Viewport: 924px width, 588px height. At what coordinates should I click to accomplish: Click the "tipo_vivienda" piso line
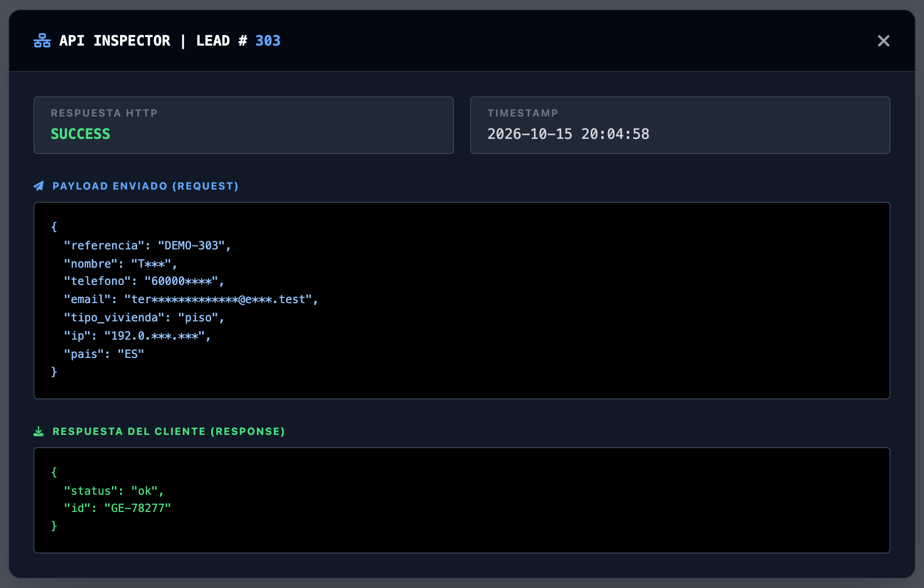[144, 318]
